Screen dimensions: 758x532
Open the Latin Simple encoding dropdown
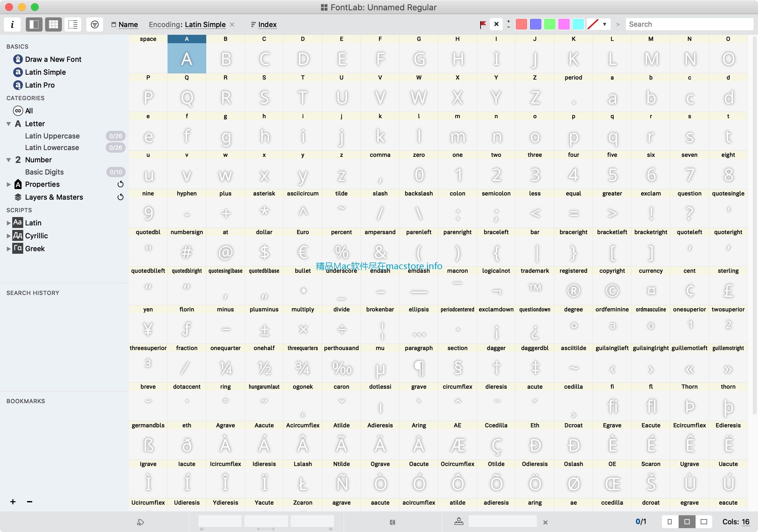[205, 24]
